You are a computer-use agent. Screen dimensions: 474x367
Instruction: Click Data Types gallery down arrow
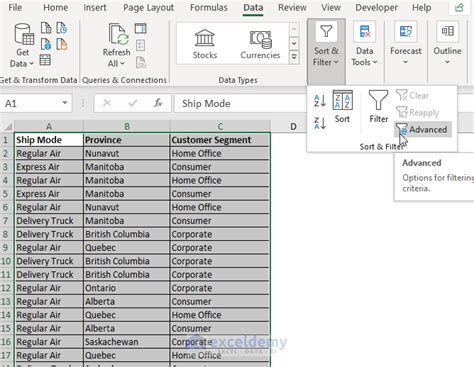pyautogui.click(x=294, y=43)
